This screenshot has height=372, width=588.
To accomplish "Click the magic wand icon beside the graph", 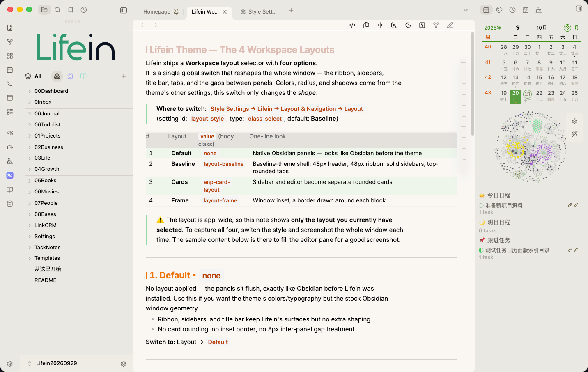I will coord(574,133).
